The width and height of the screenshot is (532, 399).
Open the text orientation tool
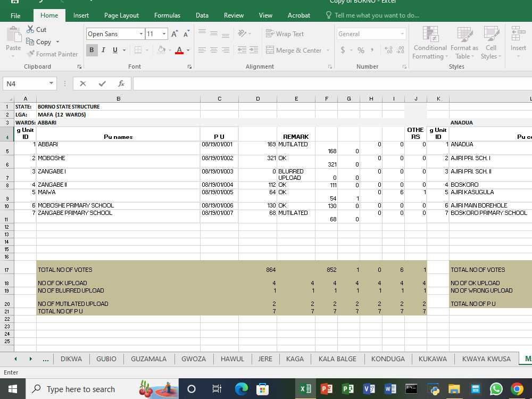coord(242,33)
